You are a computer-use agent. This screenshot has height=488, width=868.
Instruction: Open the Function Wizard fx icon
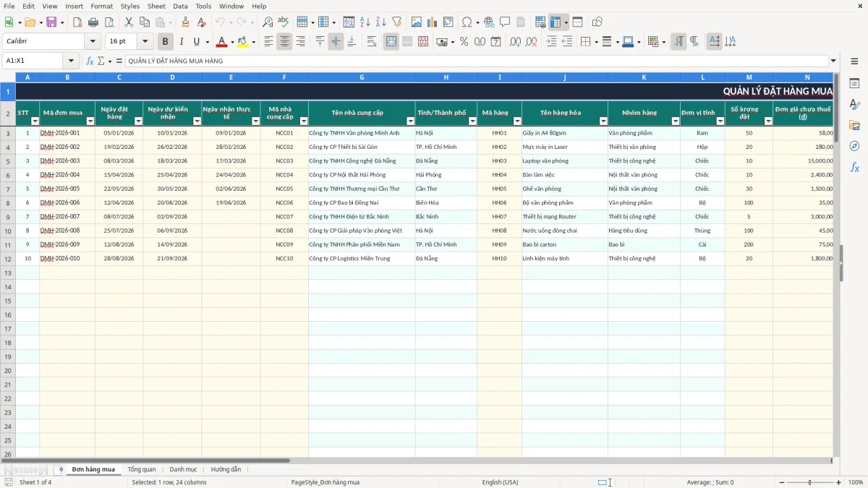(x=90, y=61)
